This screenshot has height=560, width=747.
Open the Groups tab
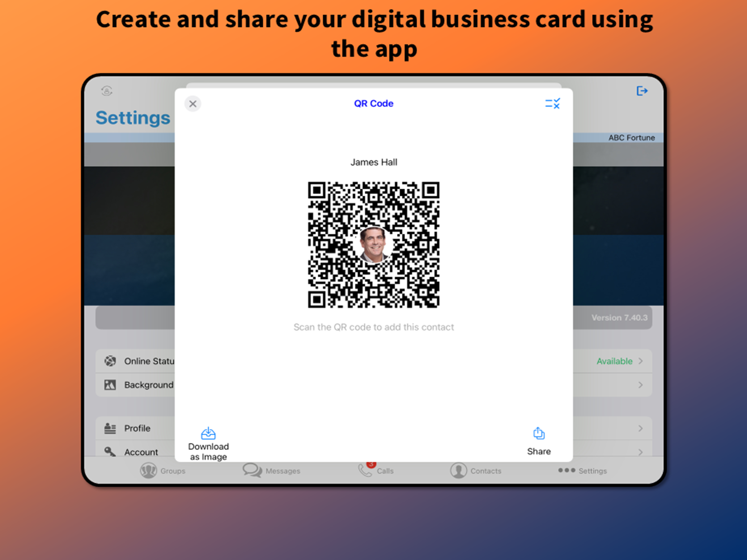tap(163, 470)
